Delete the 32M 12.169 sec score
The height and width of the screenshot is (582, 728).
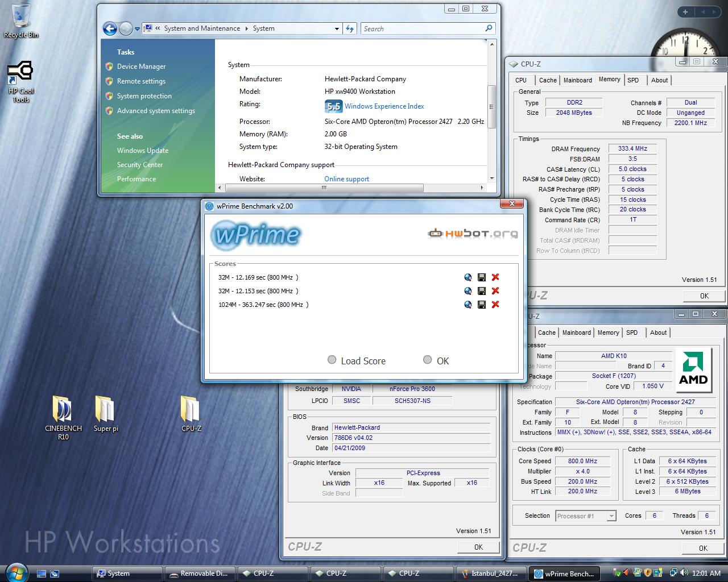pyautogui.click(x=495, y=277)
